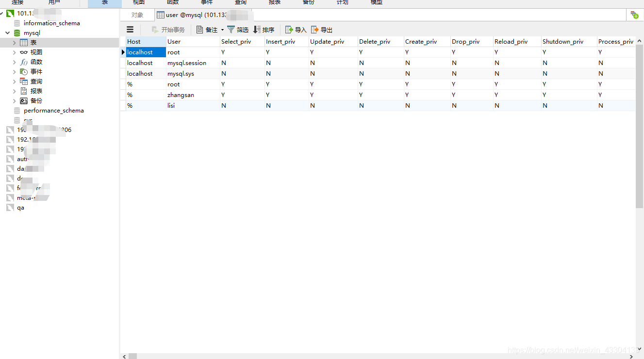Screen dimensions: 644x359
Task: Expand the 表 tables node
Action: pyautogui.click(x=15, y=43)
